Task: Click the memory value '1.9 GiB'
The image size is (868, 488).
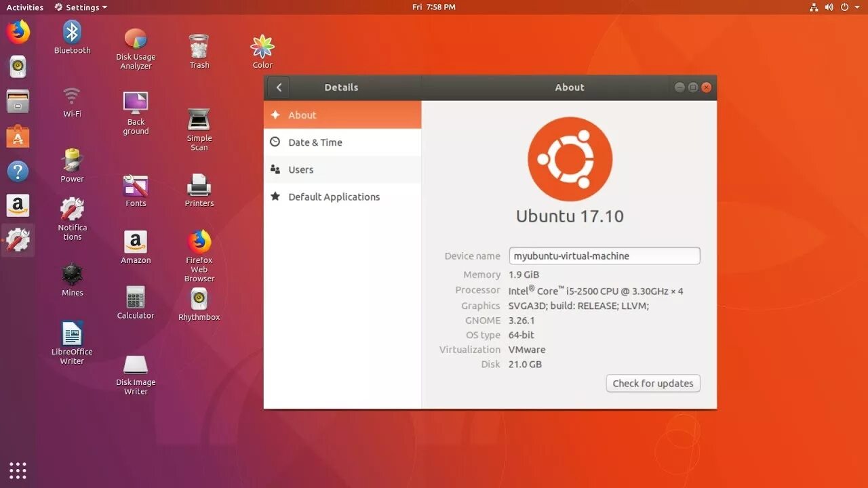Action: click(x=524, y=274)
